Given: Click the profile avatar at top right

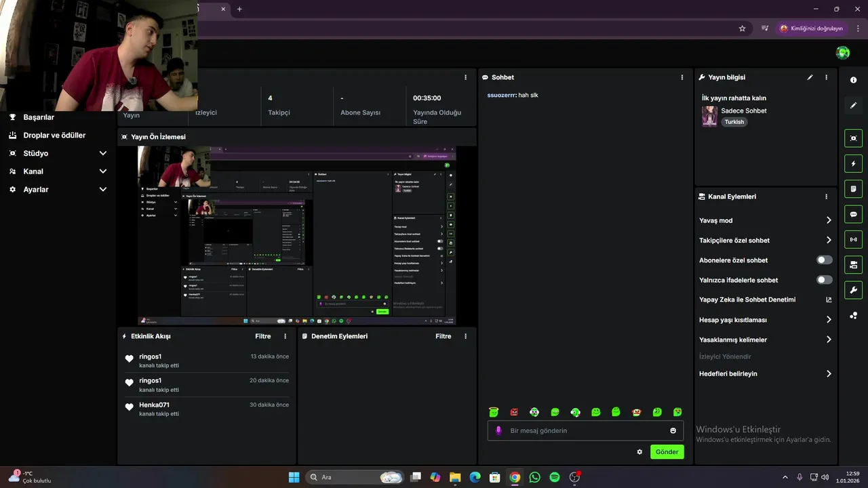Looking at the screenshot, I should (x=843, y=53).
